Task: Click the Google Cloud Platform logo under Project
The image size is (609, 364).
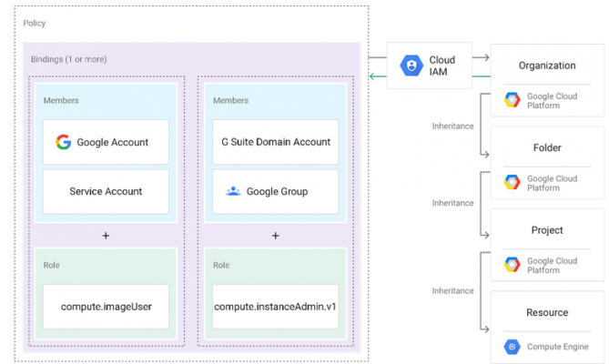Action: 512,264
